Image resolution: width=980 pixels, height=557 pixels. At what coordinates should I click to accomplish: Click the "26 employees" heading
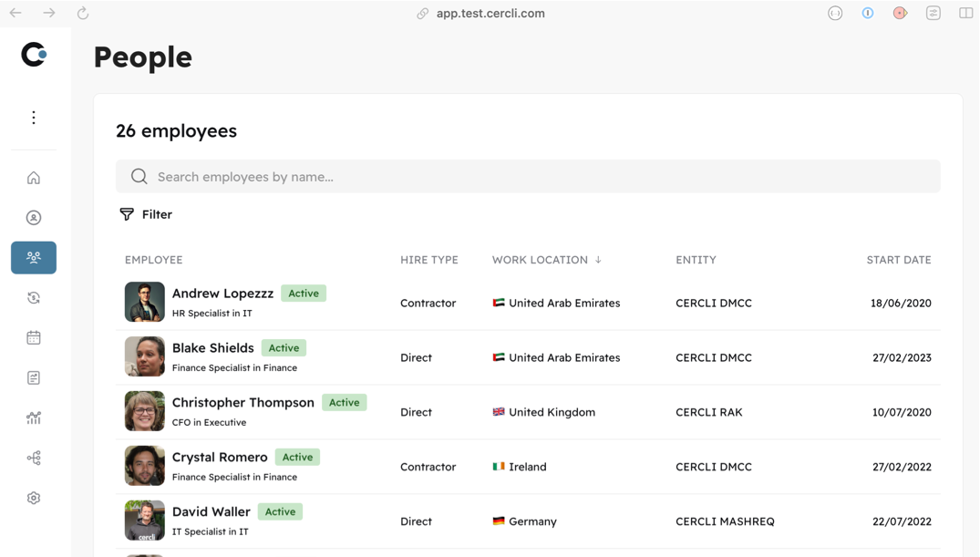pyautogui.click(x=176, y=130)
